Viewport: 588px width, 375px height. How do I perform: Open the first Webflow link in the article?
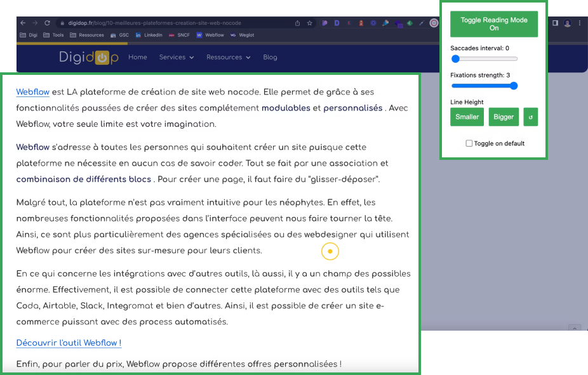click(32, 92)
